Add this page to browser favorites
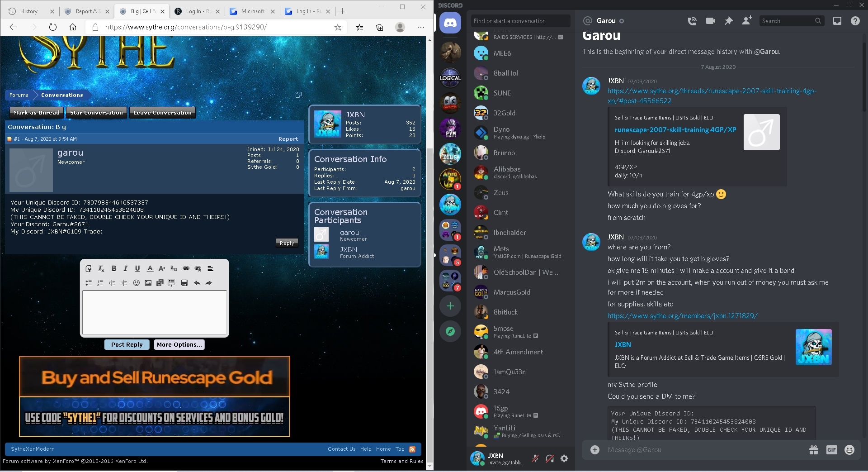This screenshot has height=472, width=868. click(338, 27)
